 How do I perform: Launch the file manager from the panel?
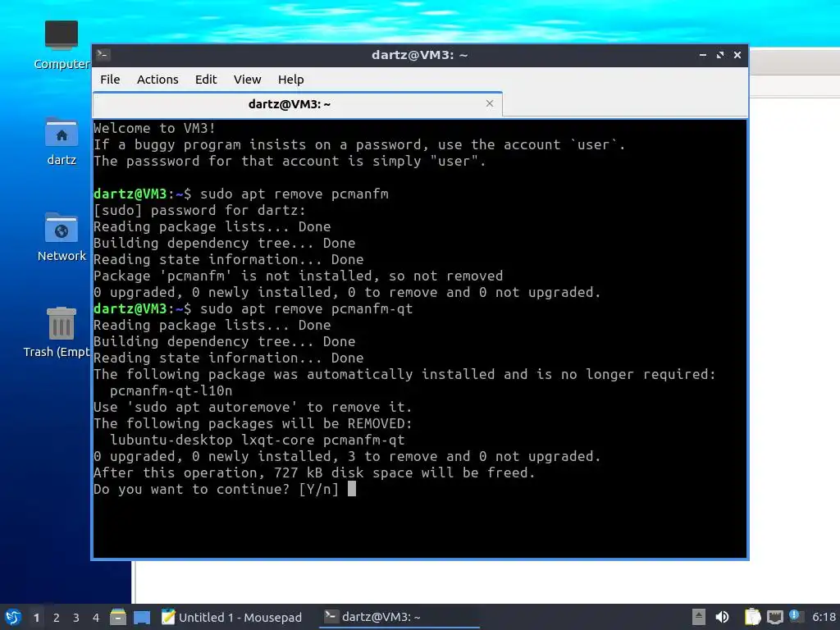(118, 617)
